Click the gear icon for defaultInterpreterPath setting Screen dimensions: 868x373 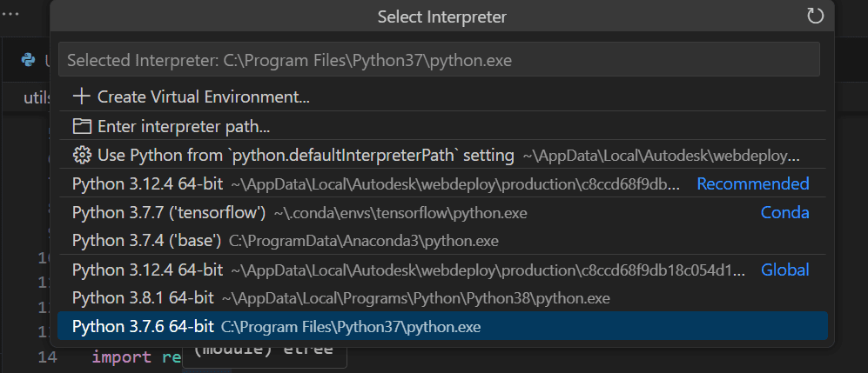(82, 155)
